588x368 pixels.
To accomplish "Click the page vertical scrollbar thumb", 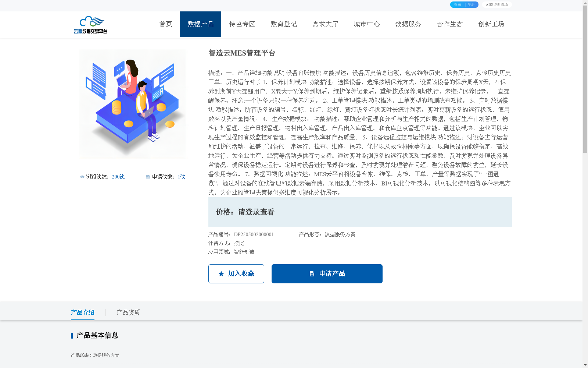I will click(x=585, y=79).
